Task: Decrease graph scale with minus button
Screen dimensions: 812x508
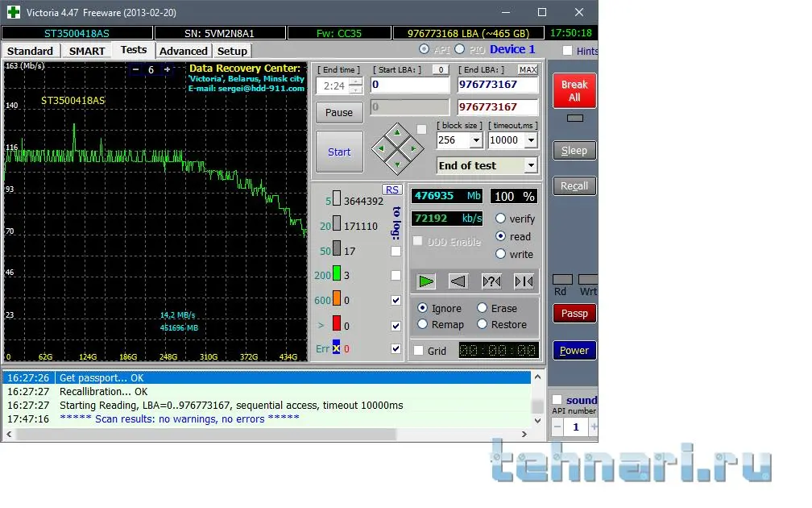Action: [x=135, y=69]
